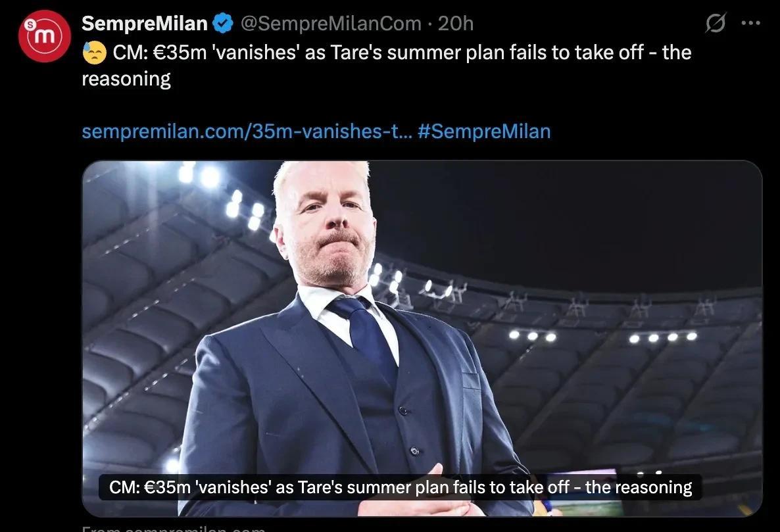
Task: Open the article preview card image
Action: pos(422,338)
